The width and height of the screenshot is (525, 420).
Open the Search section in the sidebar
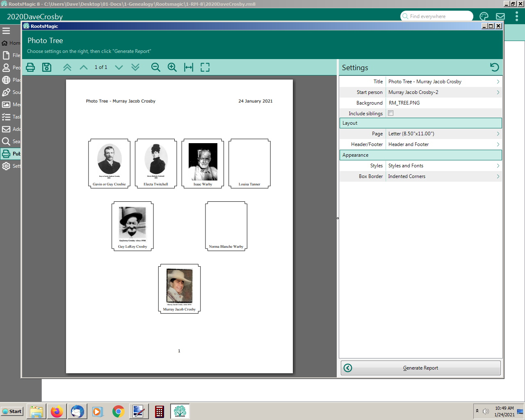click(11, 142)
